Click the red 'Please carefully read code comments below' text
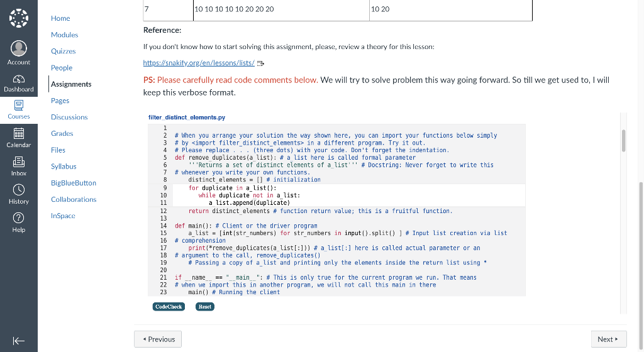The image size is (644, 352). pos(237,80)
